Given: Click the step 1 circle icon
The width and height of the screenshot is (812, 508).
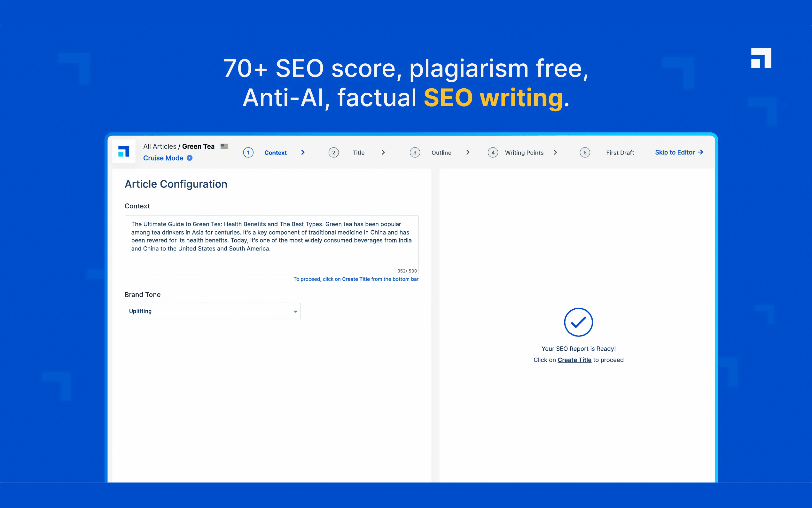Looking at the screenshot, I should click(x=248, y=153).
